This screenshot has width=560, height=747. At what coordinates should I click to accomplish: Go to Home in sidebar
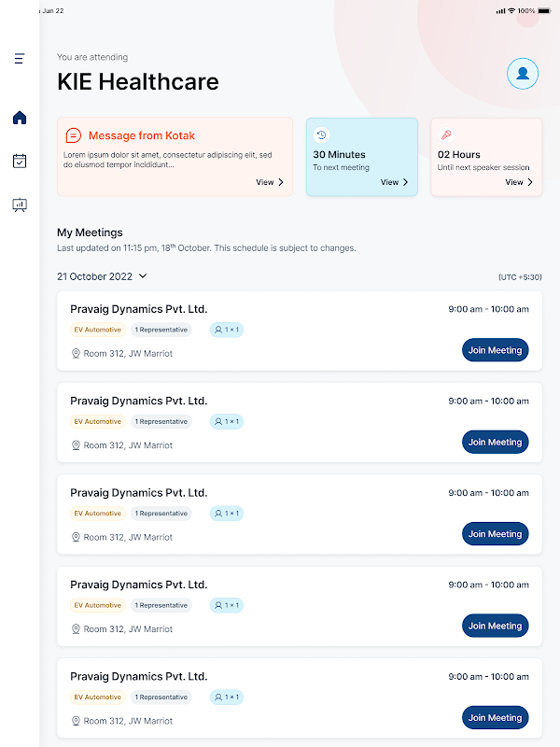coord(20,118)
